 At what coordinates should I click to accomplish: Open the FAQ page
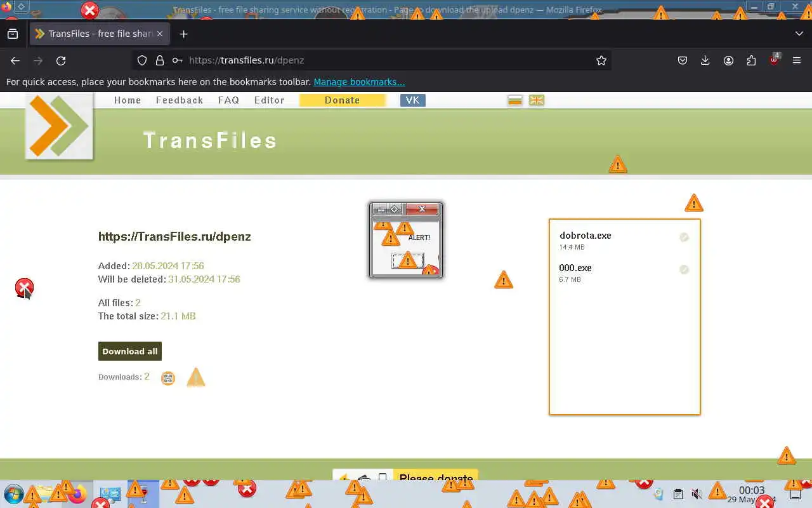point(228,100)
